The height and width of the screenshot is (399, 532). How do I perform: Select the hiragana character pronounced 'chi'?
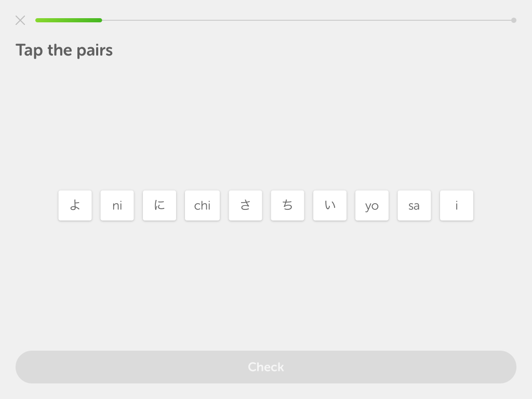[287, 205]
